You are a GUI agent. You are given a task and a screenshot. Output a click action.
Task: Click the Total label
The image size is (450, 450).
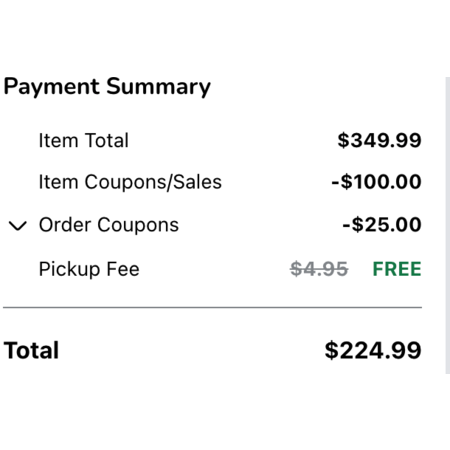31,350
